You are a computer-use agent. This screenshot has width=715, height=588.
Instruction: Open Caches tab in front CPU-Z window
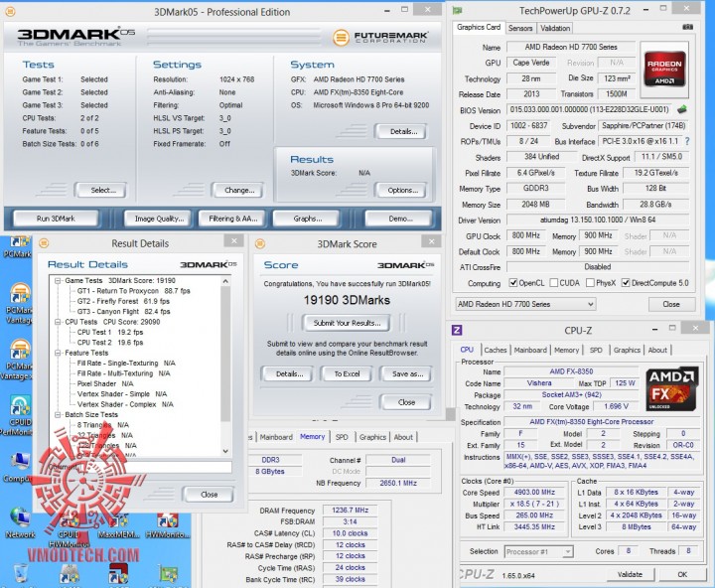pos(496,350)
